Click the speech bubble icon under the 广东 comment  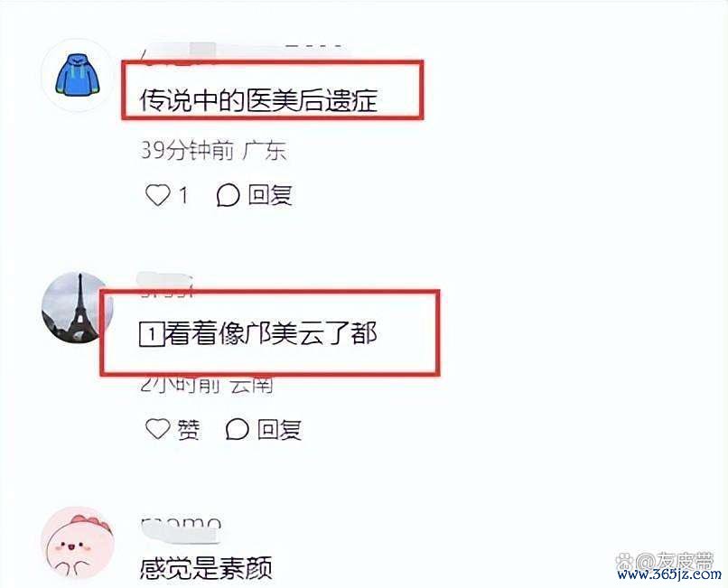[228, 195]
